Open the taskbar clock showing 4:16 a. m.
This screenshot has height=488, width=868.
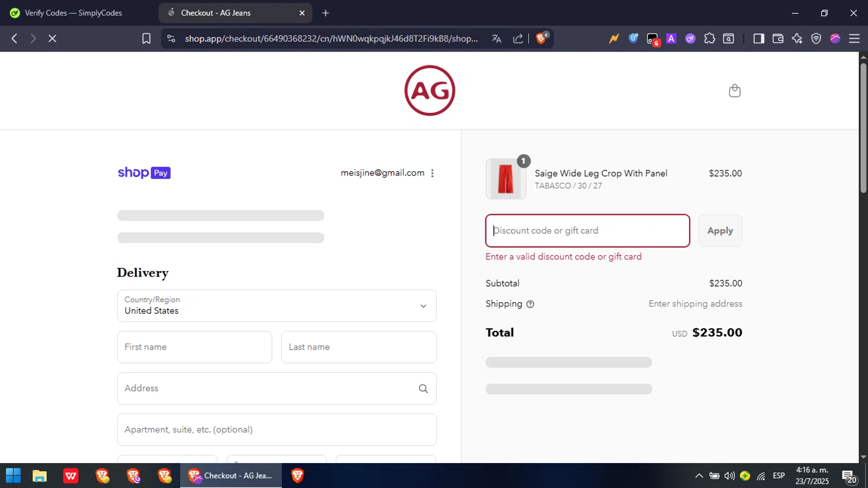click(812, 476)
